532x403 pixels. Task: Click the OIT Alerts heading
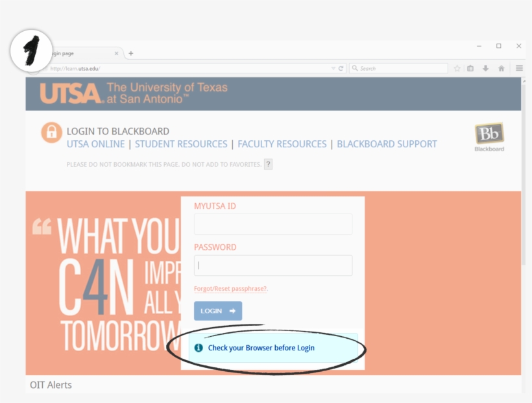pos(51,385)
